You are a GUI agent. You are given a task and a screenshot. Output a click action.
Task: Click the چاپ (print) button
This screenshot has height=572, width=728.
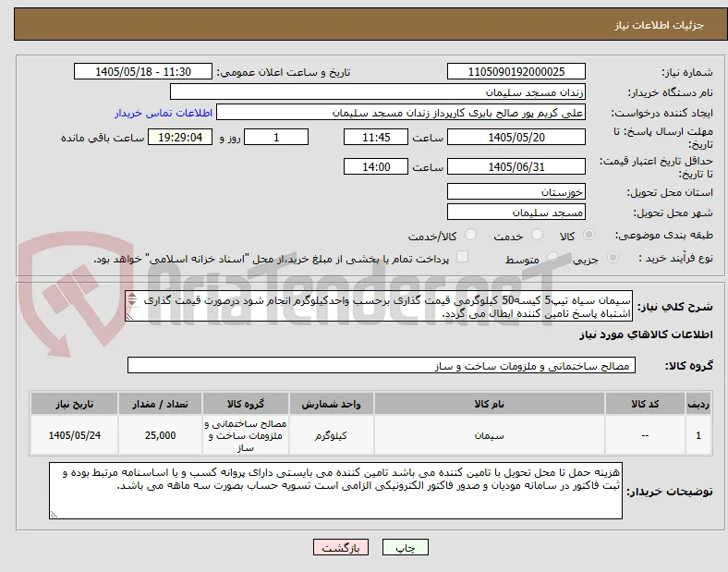[x=405, y=547]
